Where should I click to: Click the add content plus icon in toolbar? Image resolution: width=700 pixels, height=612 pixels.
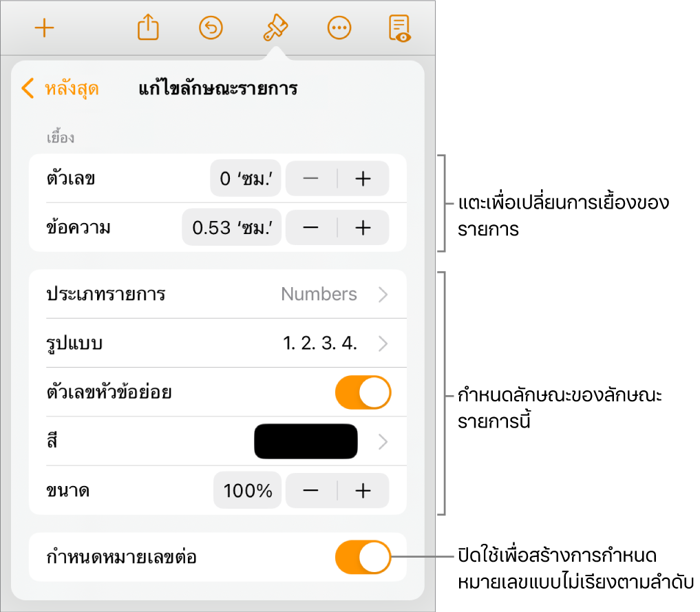coord(44,28)
